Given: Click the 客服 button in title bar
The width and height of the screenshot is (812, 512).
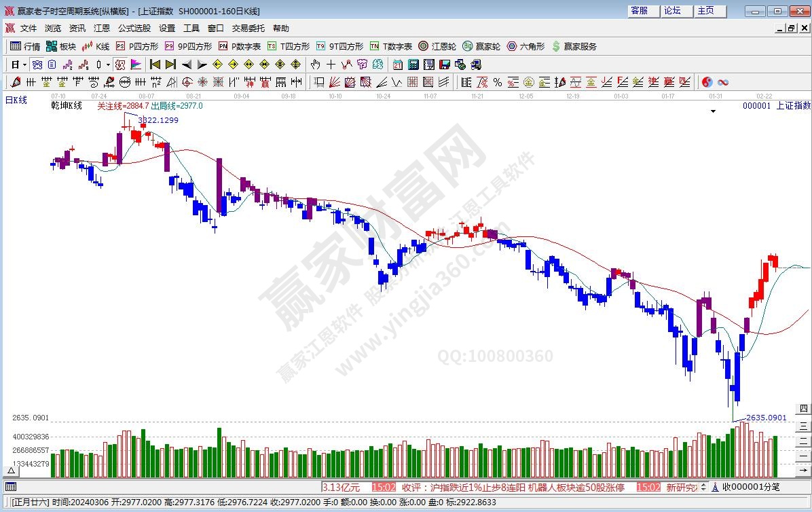Looking at the screenshot, I should (x=640, y=11).
